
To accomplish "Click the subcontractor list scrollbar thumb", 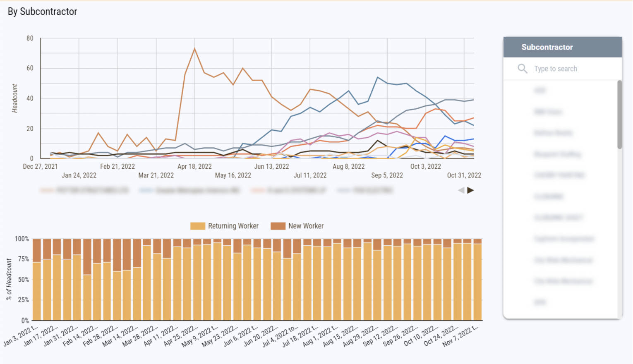I will tap(619, 115).
